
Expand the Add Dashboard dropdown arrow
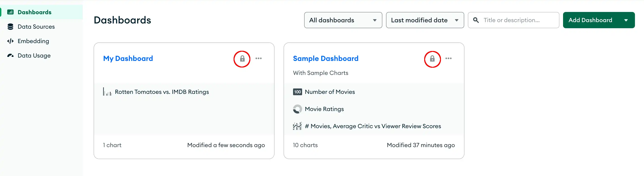pos(626,20)
